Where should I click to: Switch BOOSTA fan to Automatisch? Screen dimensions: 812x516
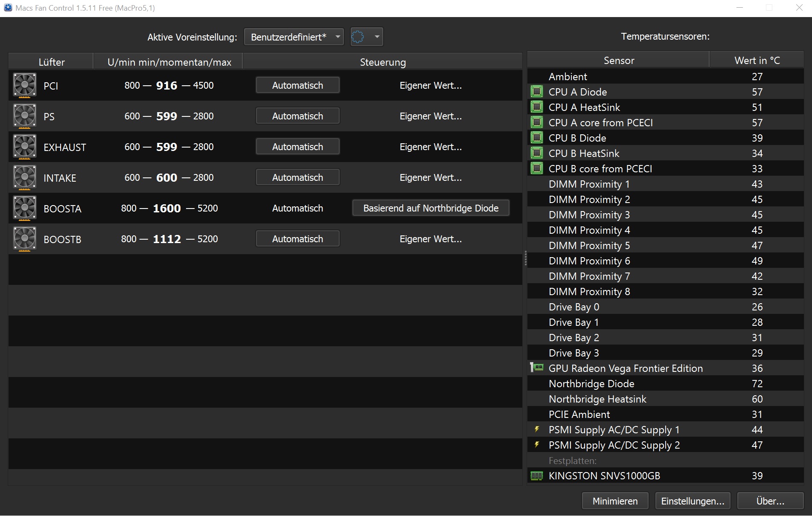point(297,208)
